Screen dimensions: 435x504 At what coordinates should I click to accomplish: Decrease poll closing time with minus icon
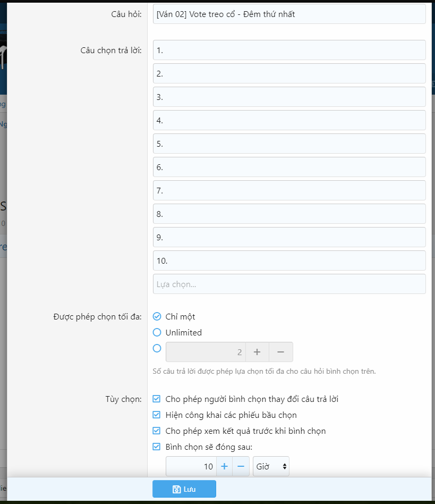click(x=241, y=466)
